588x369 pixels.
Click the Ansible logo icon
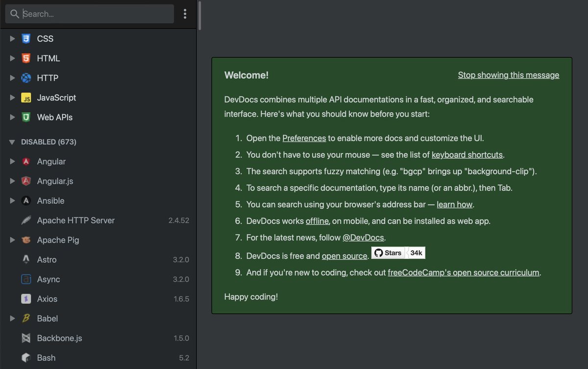[26, 200]
